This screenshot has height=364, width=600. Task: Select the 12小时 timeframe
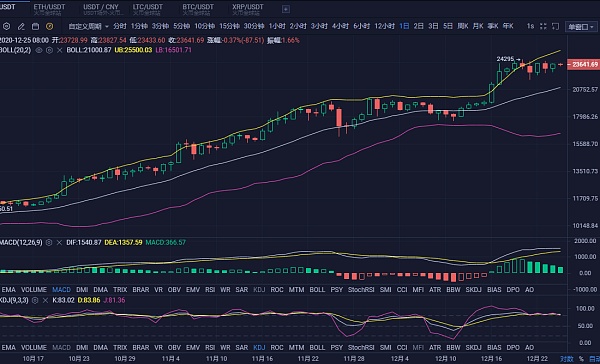click(384, 26)
